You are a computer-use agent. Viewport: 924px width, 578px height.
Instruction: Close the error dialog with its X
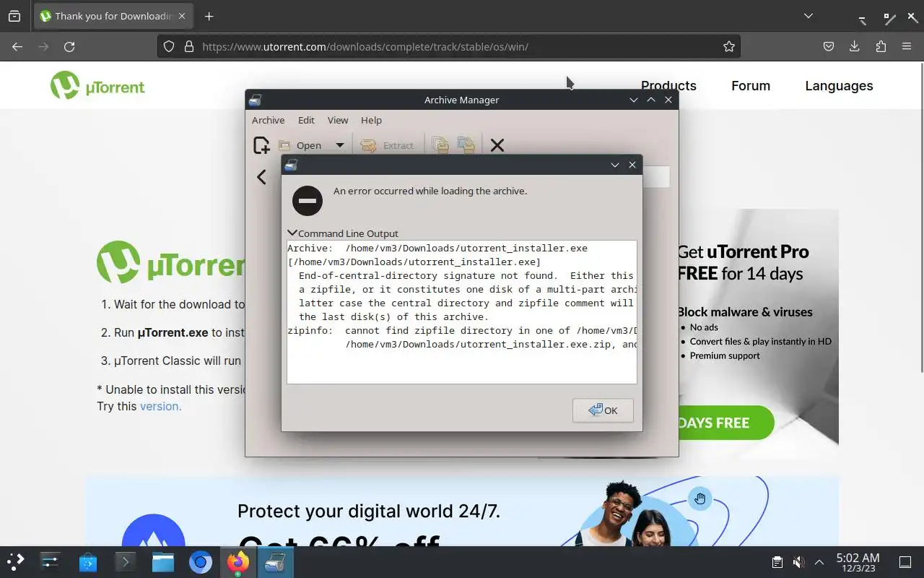coord(632,165)
